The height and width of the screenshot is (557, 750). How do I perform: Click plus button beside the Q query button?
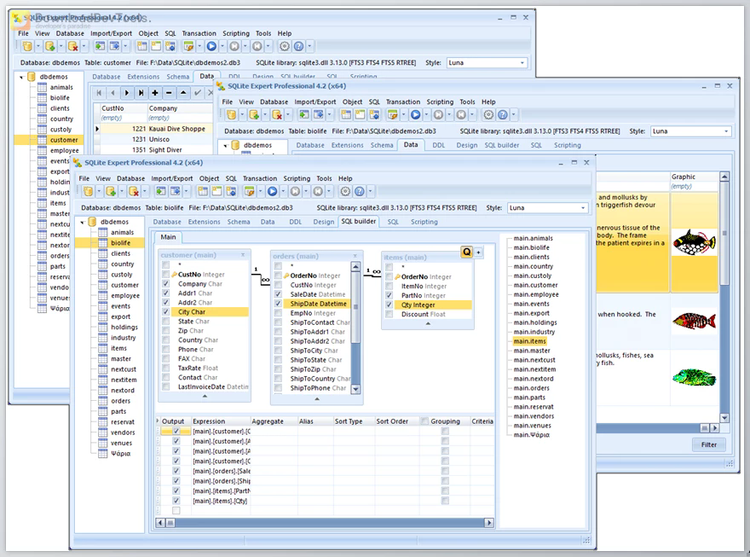click(478, 252)
